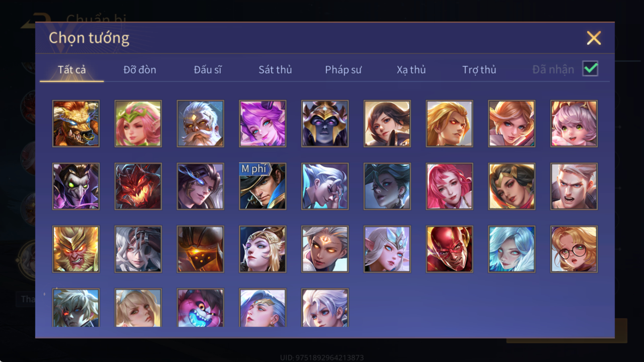The image size is (644, 362).
Task: Select the purple-haired fox girl hero
Action: pos(263,123)
